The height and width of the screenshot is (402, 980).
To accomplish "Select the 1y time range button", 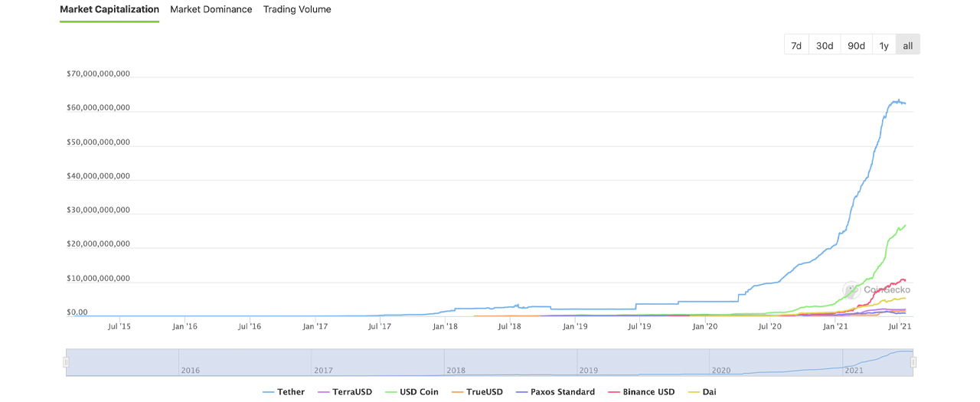I will (884, 45).
